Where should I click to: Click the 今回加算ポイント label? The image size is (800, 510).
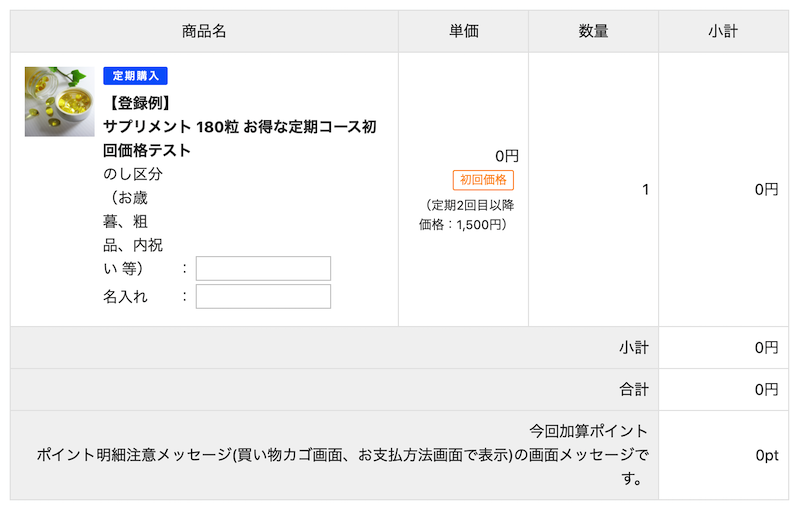(589, 431)
